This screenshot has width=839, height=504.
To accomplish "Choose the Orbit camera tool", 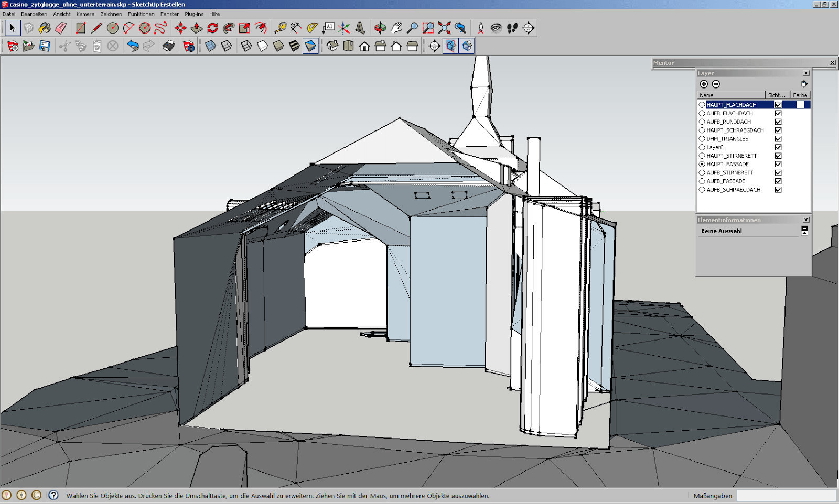I will pos(380,28).
